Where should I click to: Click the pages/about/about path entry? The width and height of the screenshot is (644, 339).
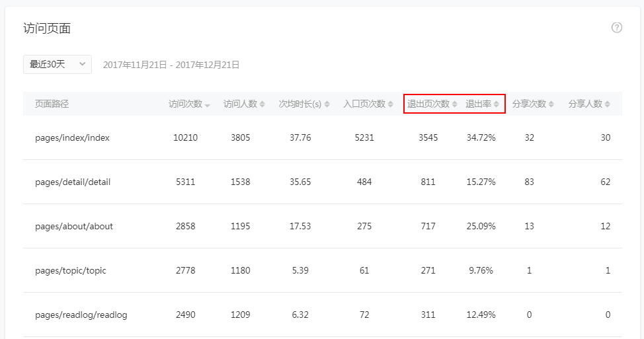pos(74,227)
